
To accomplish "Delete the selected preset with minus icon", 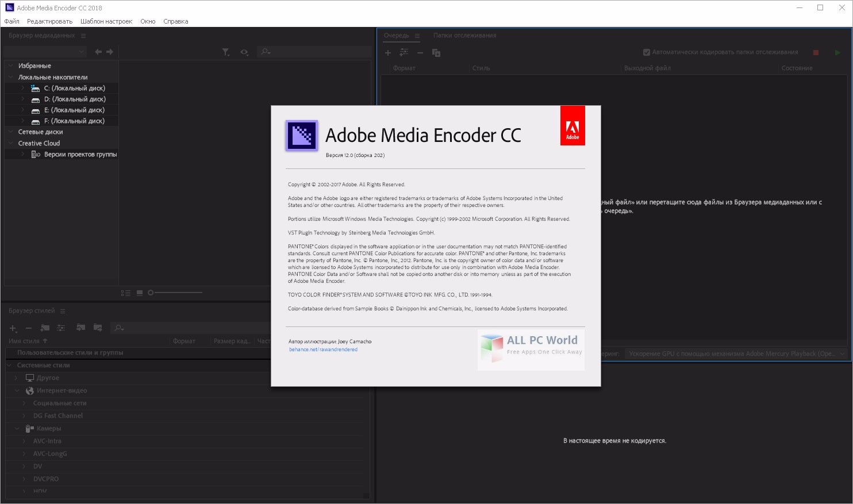I will pyautogui.click(x=28, y=328).
